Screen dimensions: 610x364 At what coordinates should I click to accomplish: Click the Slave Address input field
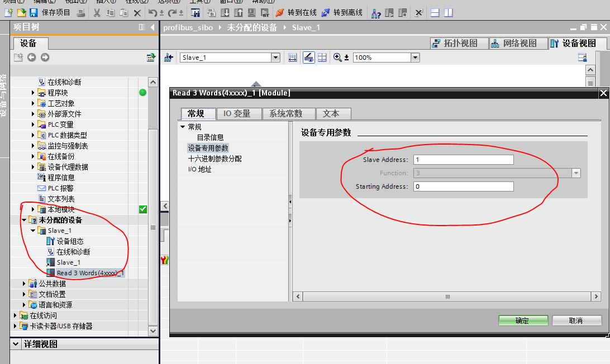pos(463,160)
